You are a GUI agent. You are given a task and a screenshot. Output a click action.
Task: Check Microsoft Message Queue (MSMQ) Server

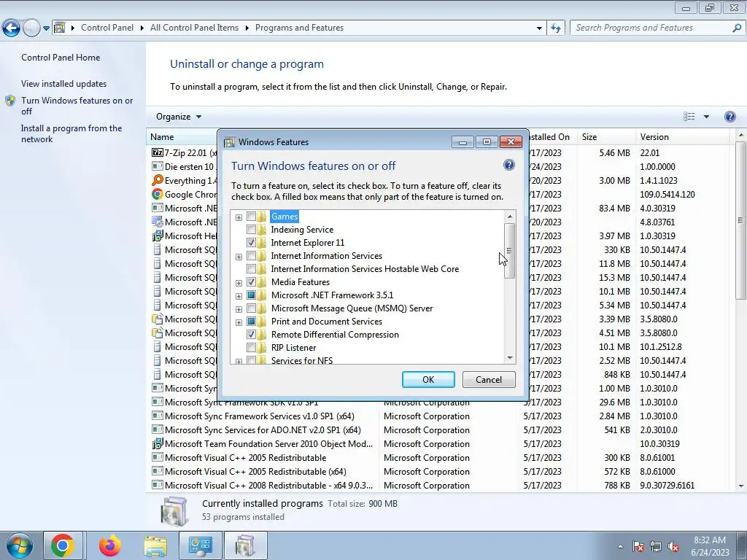click(x=251, y=308)
